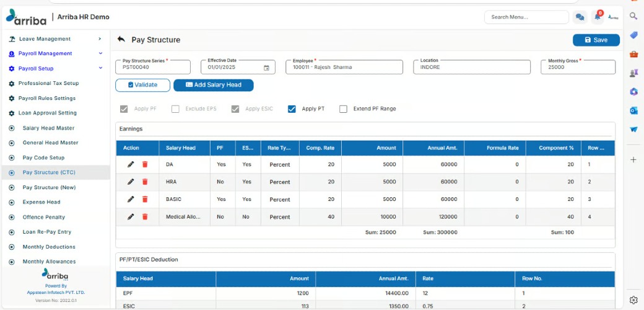Go to Pay Structure (New) page
644x310 pixels.
[x=49, y=187]
